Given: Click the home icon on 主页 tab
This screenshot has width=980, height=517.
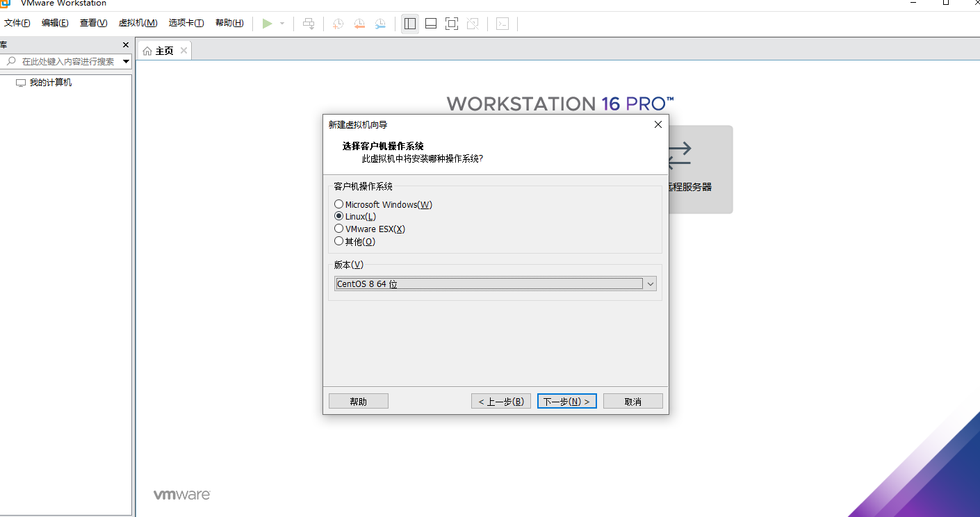Looking at the screenshot, I should (x=147, y=51).
